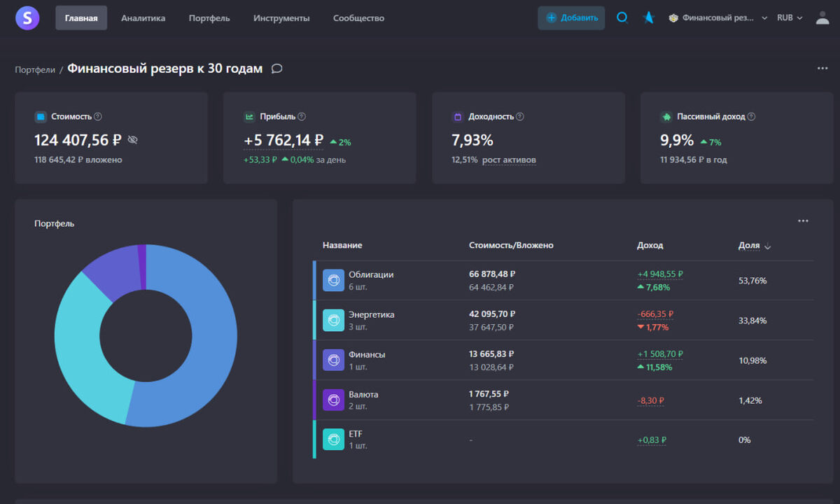Open search using the magnifier icon
This screenshot has width=840, height=504.
pyautogui.click(x=622, y=17)
